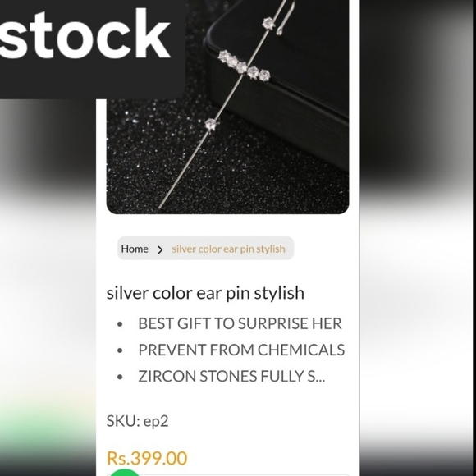Expand the truncated 'ZIRCON STONES FULLY S...' line

(231, 376)
